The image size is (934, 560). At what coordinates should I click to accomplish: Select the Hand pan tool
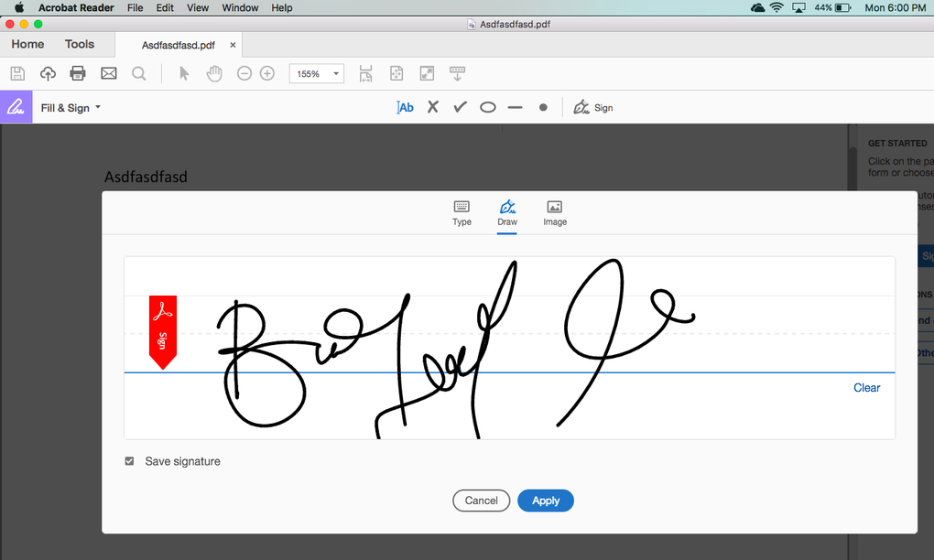pyautogui.click(x=214, y=73)
